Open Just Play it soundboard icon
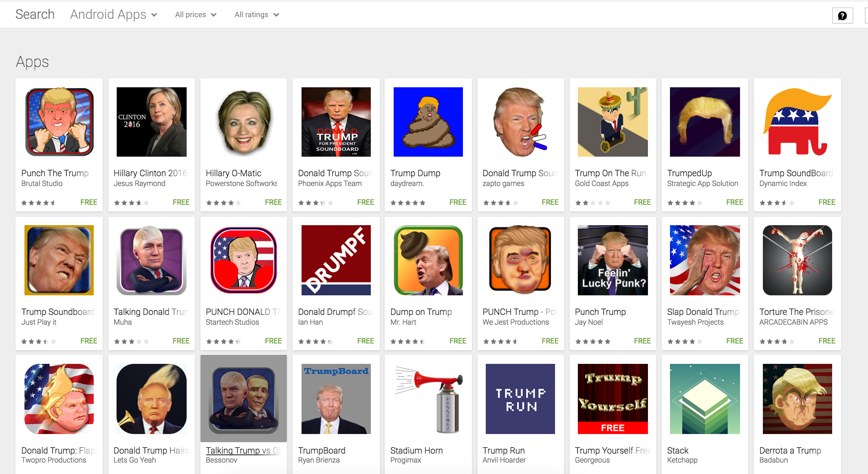The image size is (868, 474). point(59,260)
